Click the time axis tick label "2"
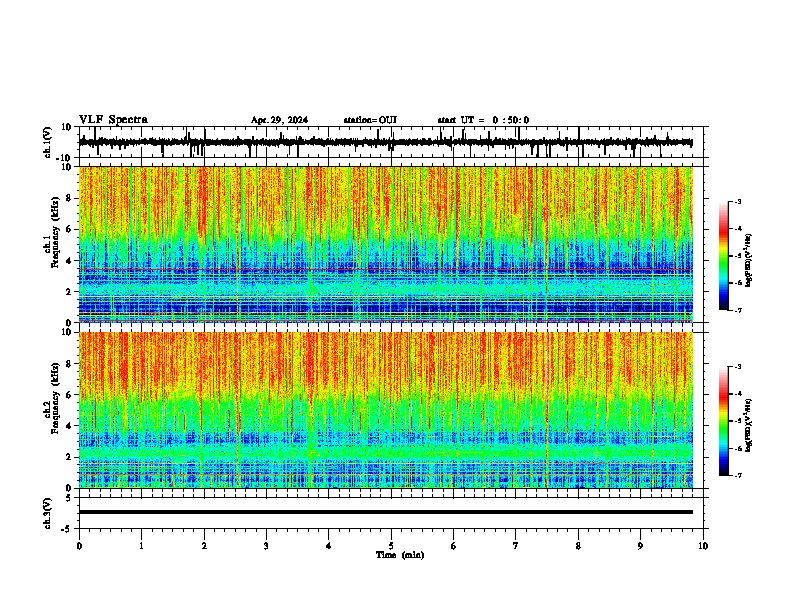Screen dimensions: 792x612 (x=204, y=546)
